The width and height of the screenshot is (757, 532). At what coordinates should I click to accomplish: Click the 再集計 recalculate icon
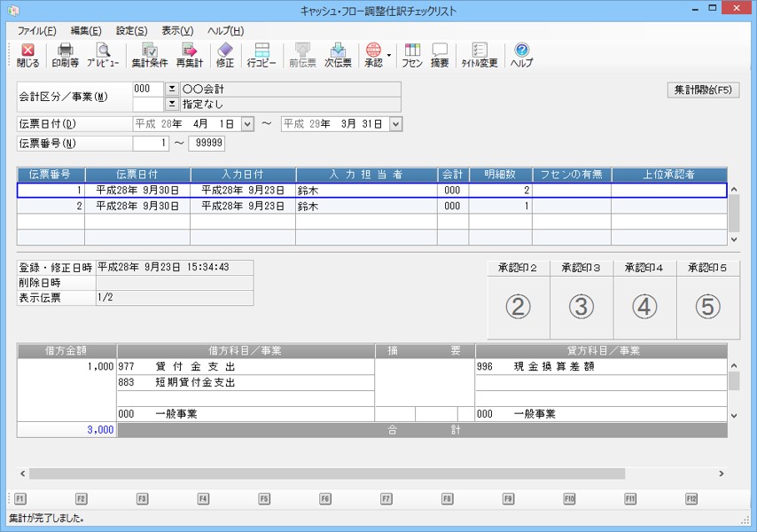[x=189, y=55]
